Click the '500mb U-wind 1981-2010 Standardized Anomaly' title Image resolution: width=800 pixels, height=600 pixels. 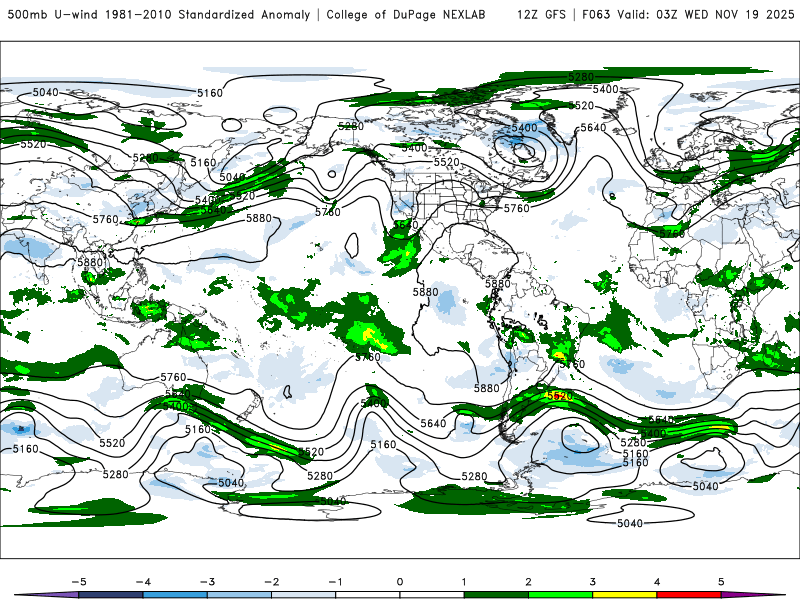click(159, 14)
